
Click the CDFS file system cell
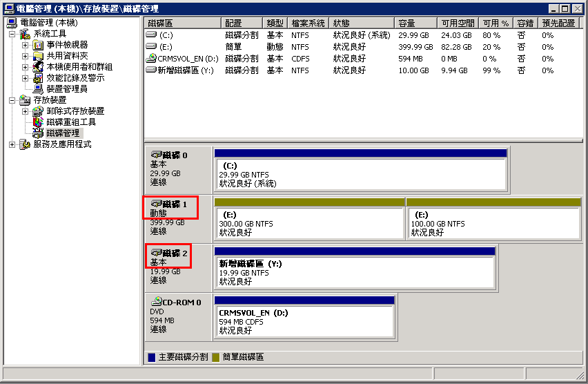[x=300, y=59]
